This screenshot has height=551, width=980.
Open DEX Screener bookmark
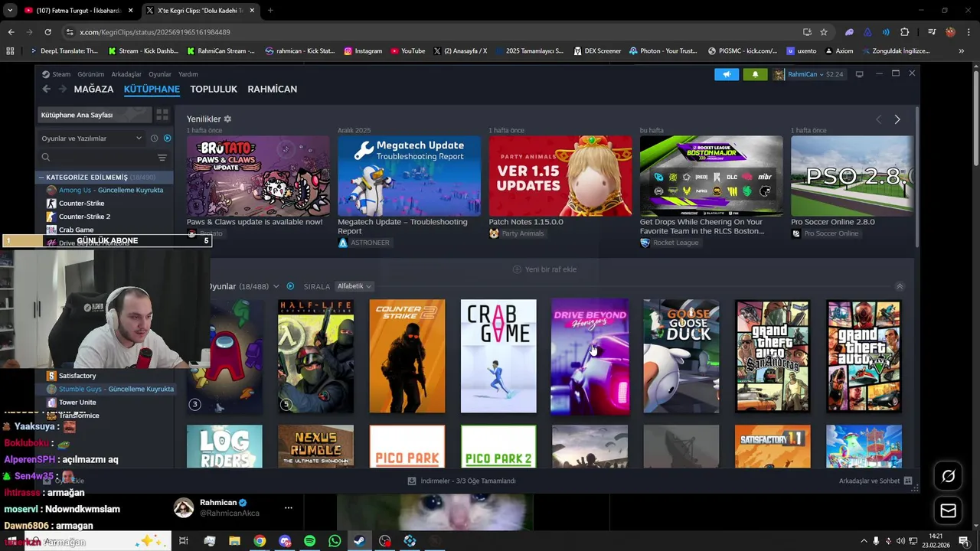coord(596,51)
